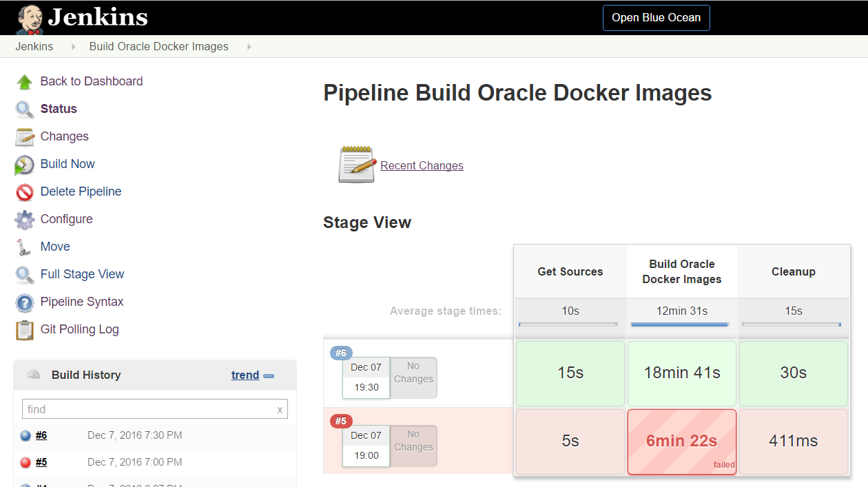868x487 pixels.
Task: Click the 12min 31s average time bar
Action: coord(681,324)
